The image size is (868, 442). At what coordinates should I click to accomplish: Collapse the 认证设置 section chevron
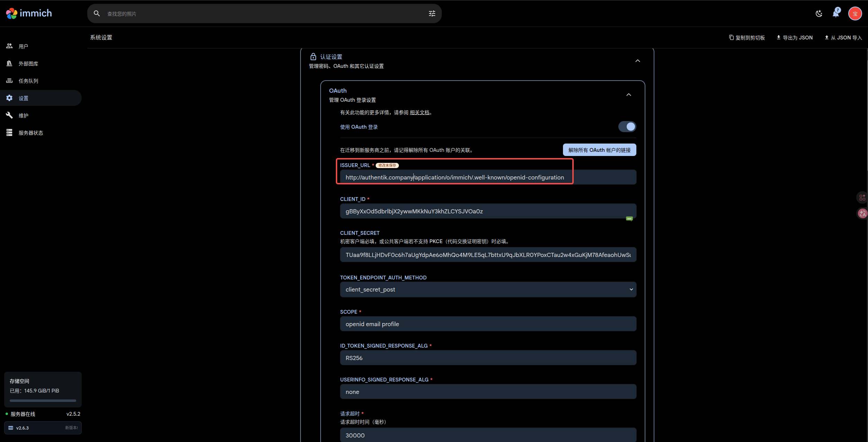coord(637,61)
